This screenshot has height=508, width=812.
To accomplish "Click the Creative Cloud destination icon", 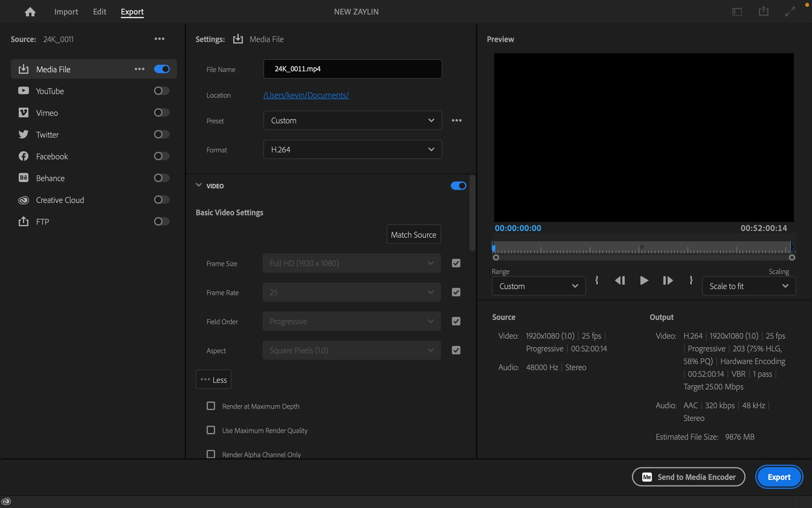I will [24, 200].
